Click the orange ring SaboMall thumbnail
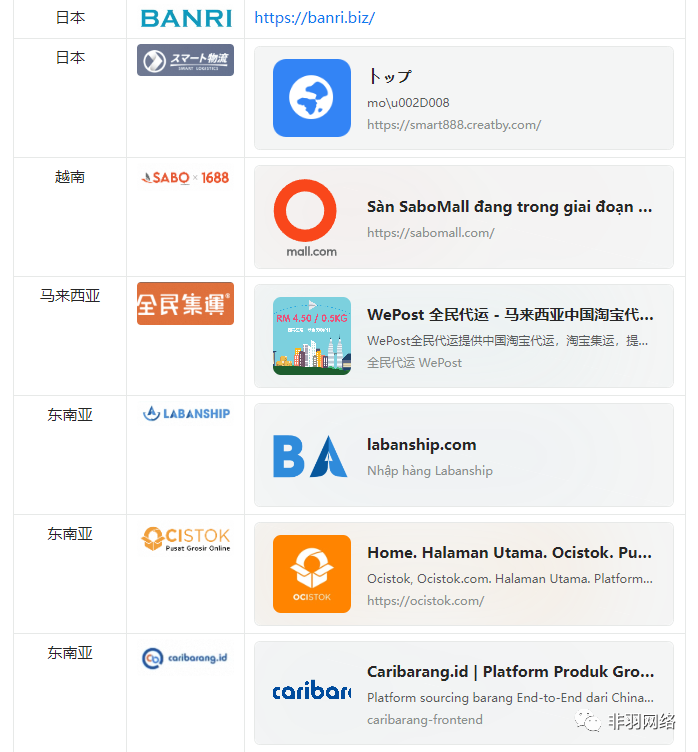 [311, 217]
